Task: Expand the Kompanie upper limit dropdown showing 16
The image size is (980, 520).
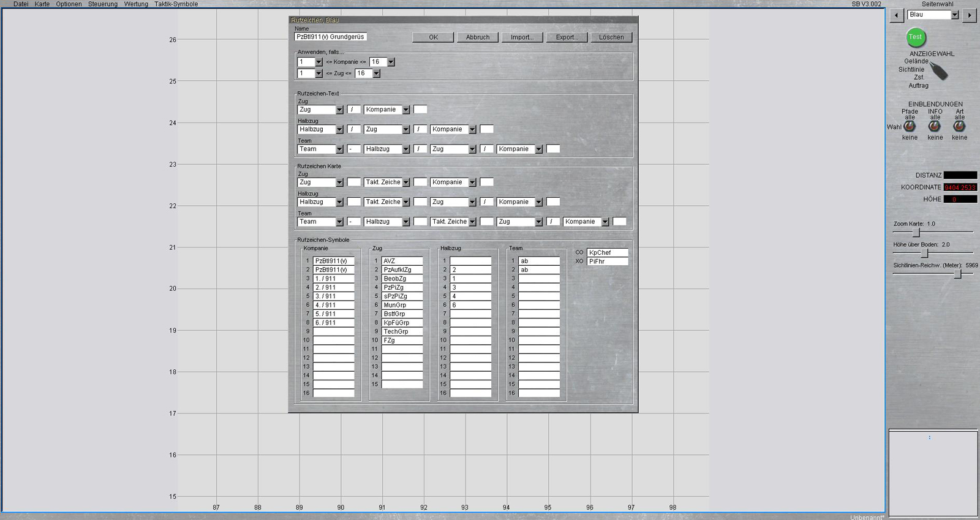Action: [x=391, y=62]
